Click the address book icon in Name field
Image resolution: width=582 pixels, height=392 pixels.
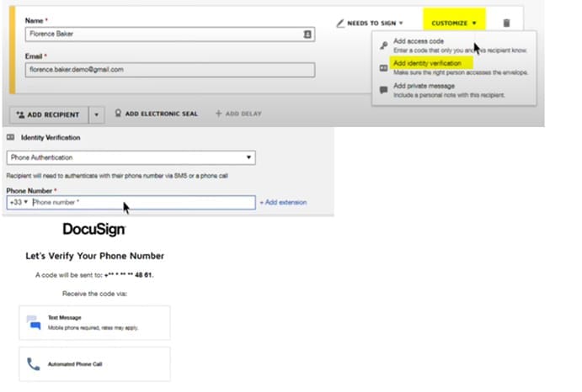pyautogui.click(x=308, y=34)
